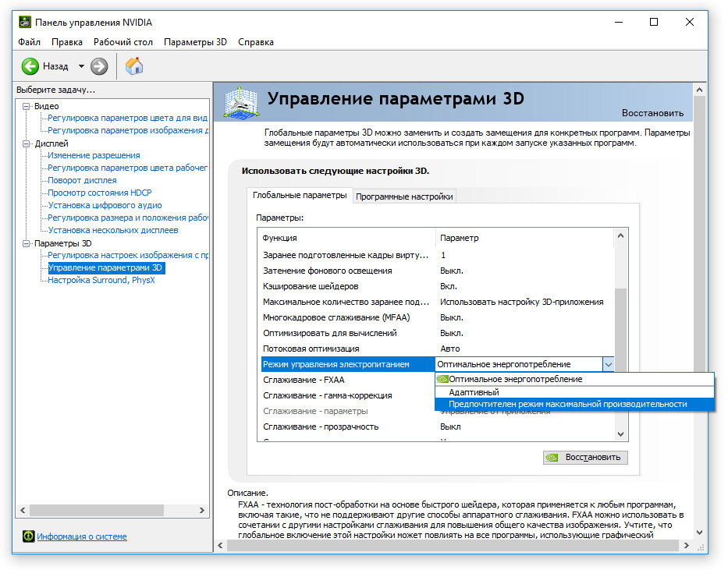This screenshot has width=728, height=577.
Task: Select Сглаживание - FXAA row
Action: [x=348, y=381]
